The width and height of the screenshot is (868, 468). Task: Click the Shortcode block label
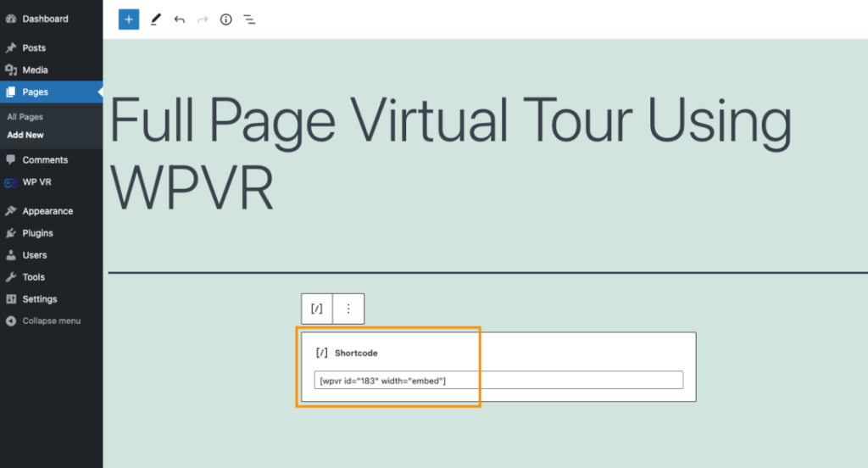coord(356,353)
